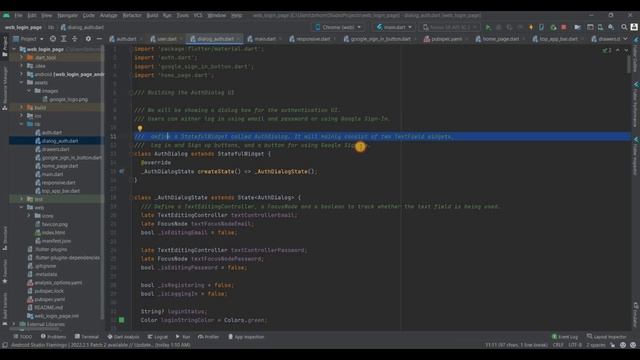Open the Event Log tool window
Viewport: 640px width, 360px height.
click(x=564, y=337)
